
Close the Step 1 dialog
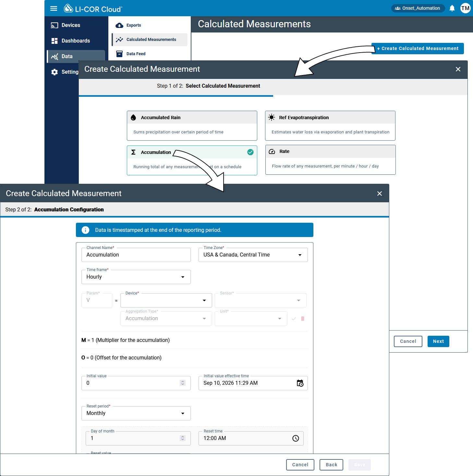(458, 69)
